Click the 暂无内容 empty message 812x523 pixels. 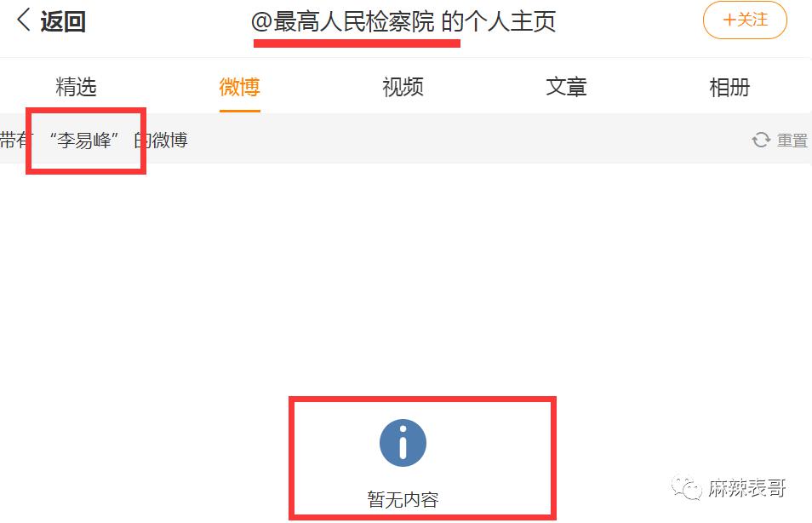click(x=403, y=499)
